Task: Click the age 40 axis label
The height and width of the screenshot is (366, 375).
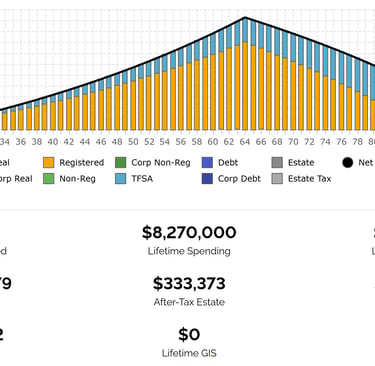Action: click(x=53, y=142)
